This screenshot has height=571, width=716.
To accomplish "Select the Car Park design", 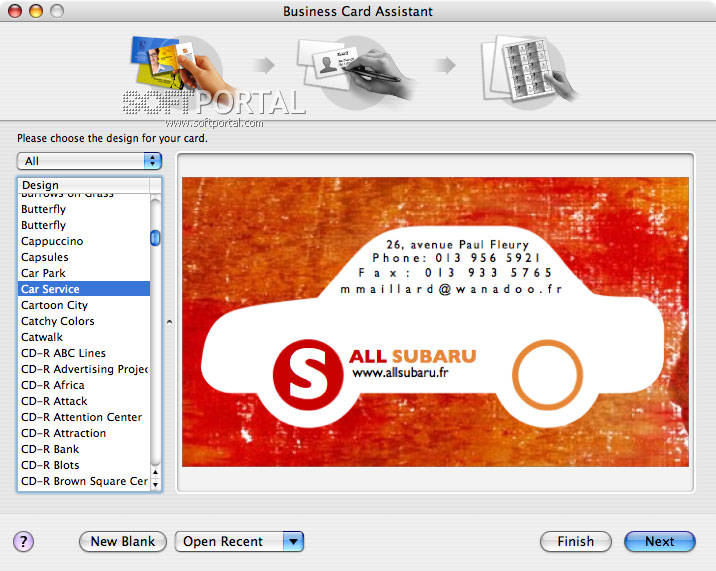I will click(84, 273).
